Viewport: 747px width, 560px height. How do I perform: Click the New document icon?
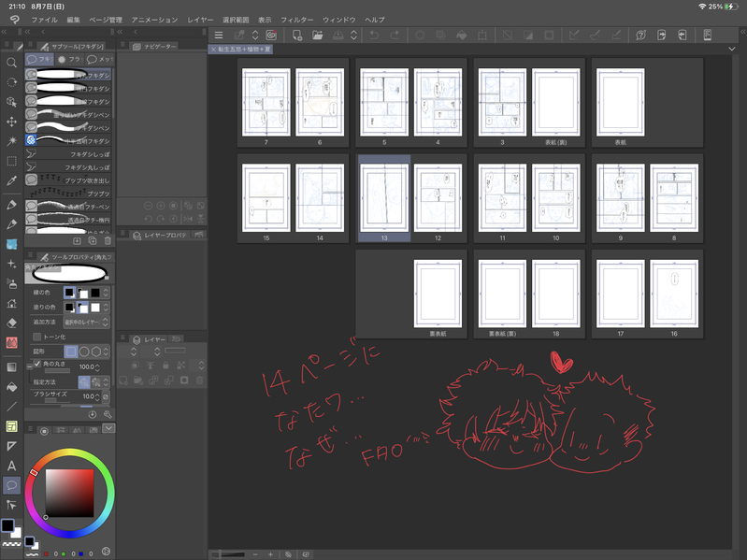coord(296,36)
